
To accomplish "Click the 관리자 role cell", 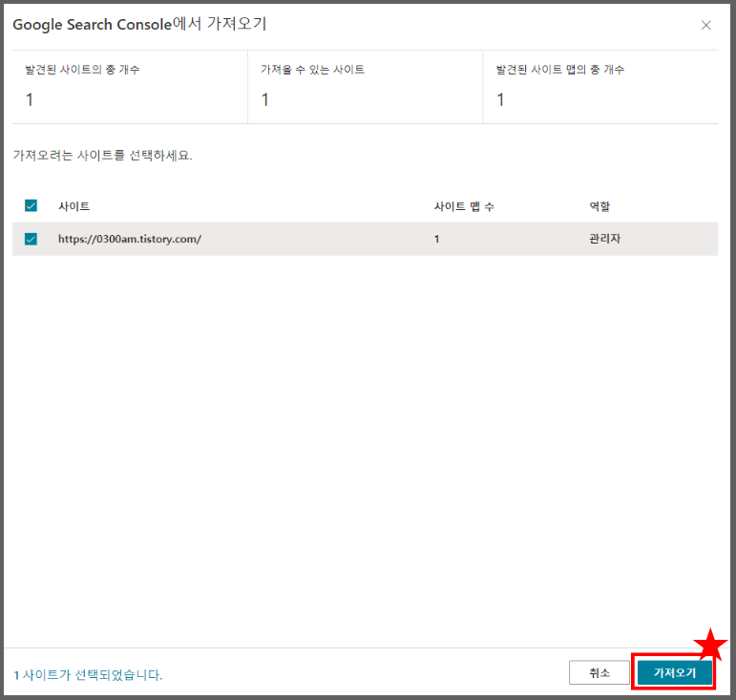I will tap(604, 239).
